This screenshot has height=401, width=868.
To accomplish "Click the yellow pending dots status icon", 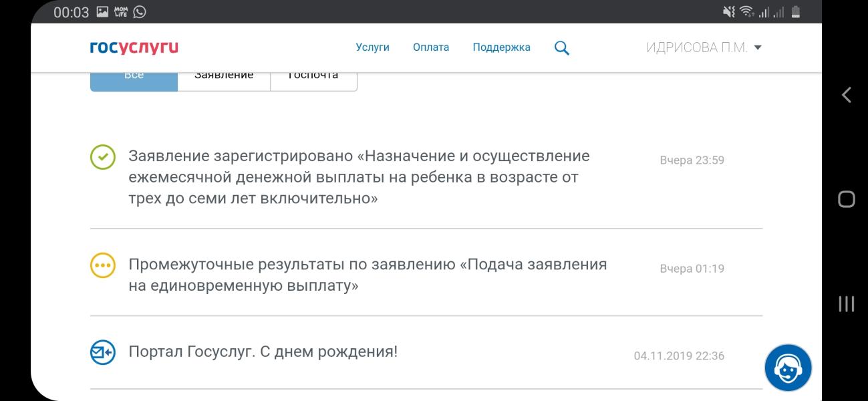I will click(103, 265).
